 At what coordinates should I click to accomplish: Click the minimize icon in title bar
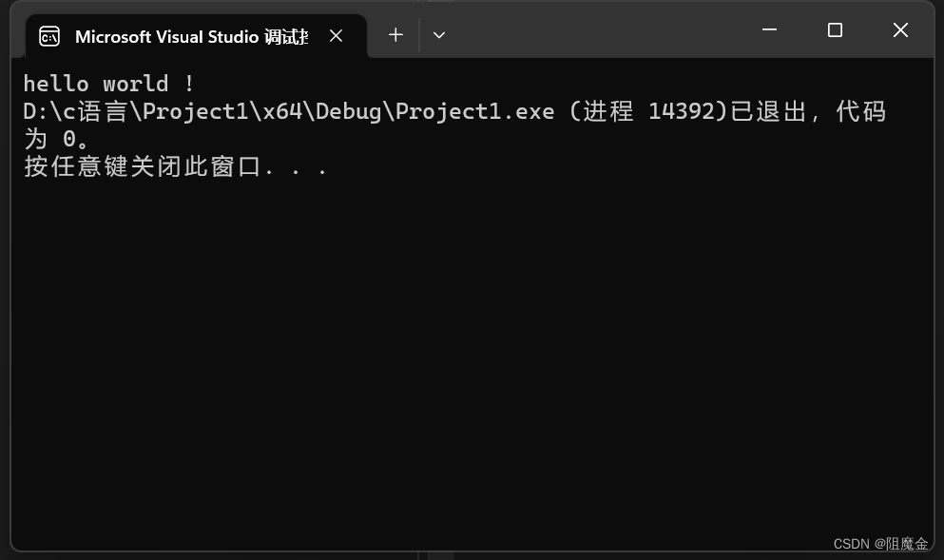coord(768,29)
